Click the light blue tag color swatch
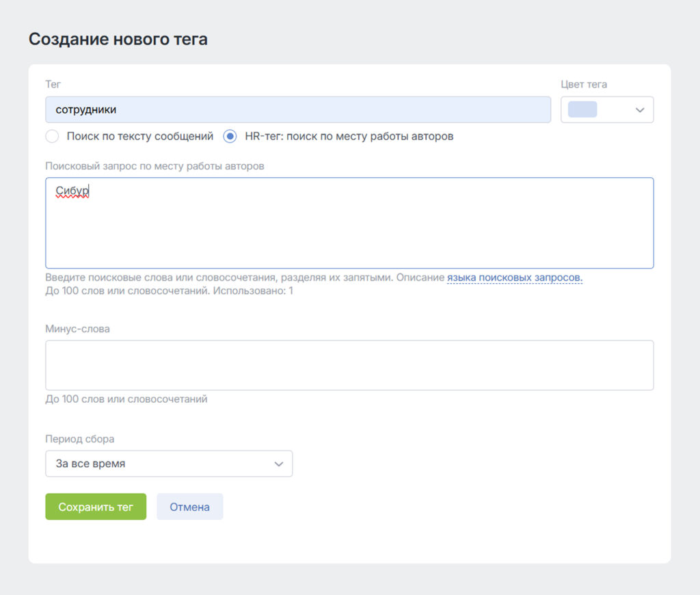 click(582, 110)
